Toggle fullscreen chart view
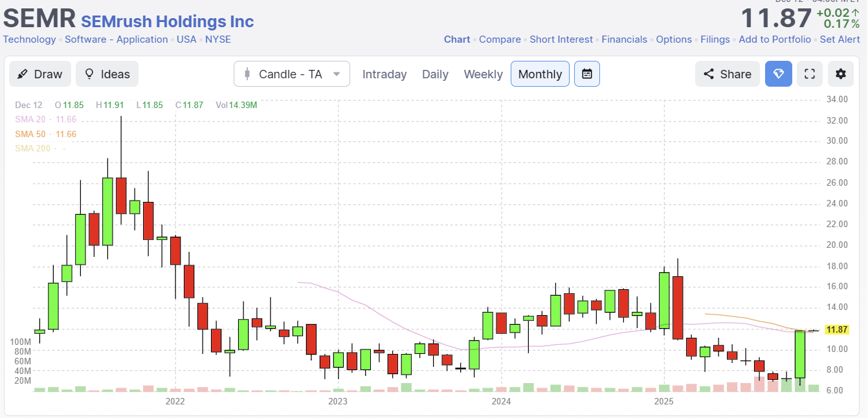 pos(809,74)
